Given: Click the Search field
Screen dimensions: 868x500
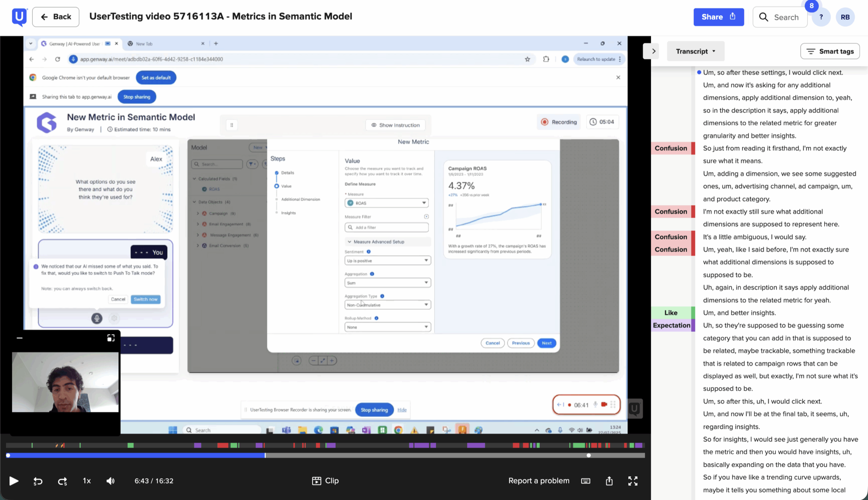Looking at the screenshot, I should (780, 17).
